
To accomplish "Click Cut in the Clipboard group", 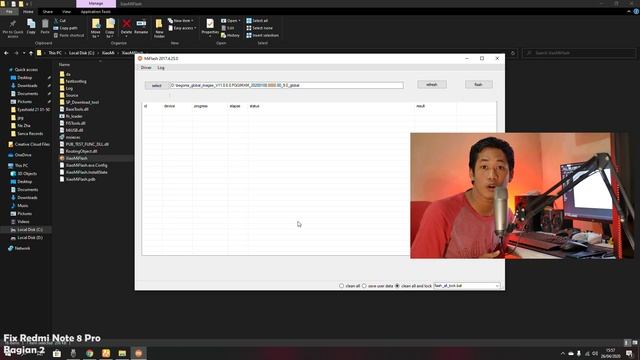I will pos(60,20).
